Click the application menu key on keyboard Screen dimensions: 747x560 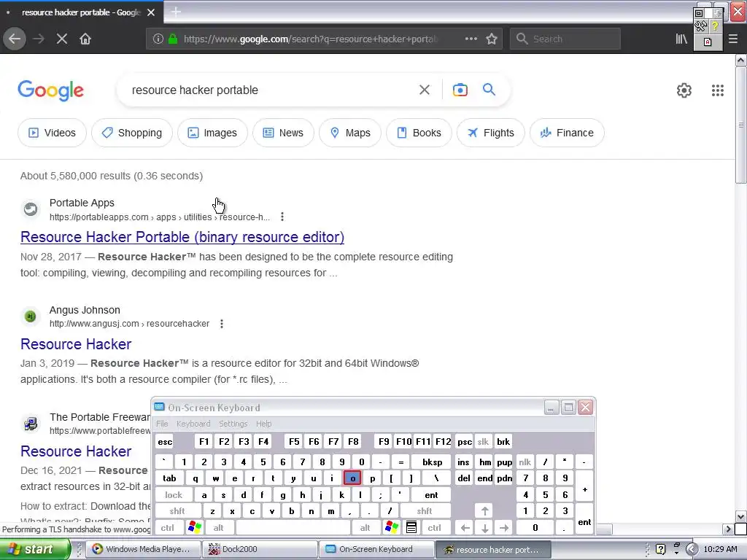pyautogui.click(x=411, y=527)
